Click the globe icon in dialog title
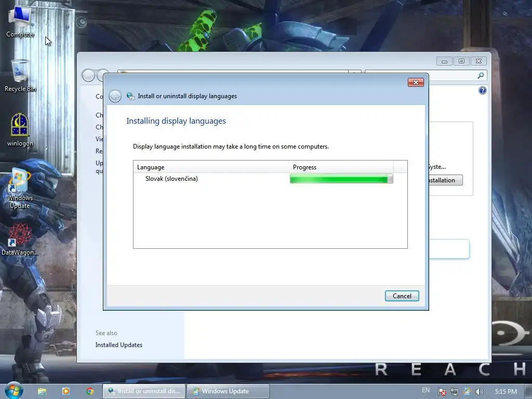The width and height of the screenshot is (532, 399). click(130, 96)
